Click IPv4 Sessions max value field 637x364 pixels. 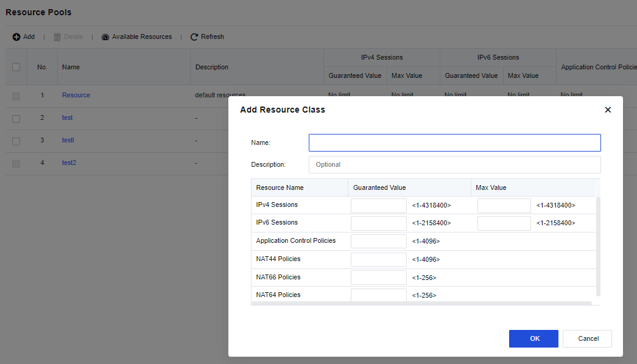tap(504, 206)
